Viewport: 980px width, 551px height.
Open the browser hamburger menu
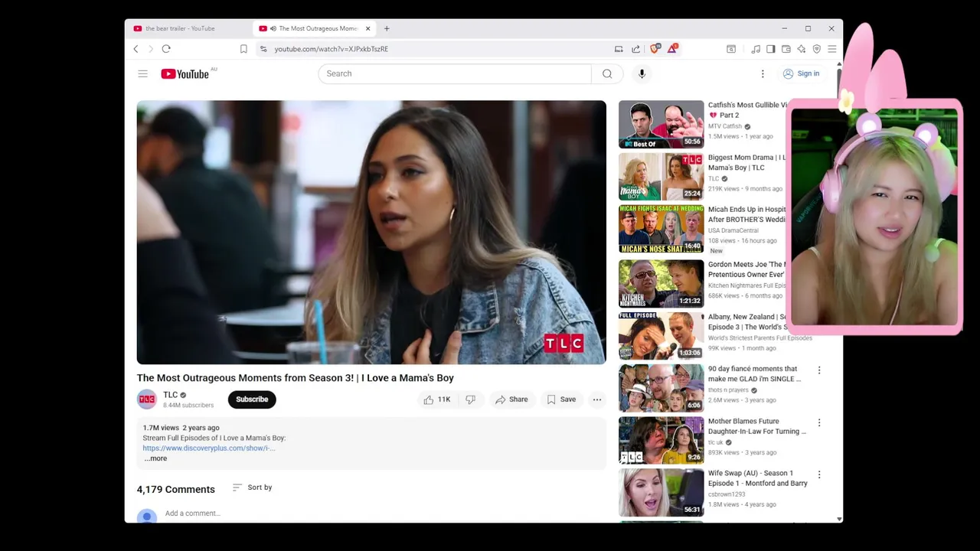(832, 49)
